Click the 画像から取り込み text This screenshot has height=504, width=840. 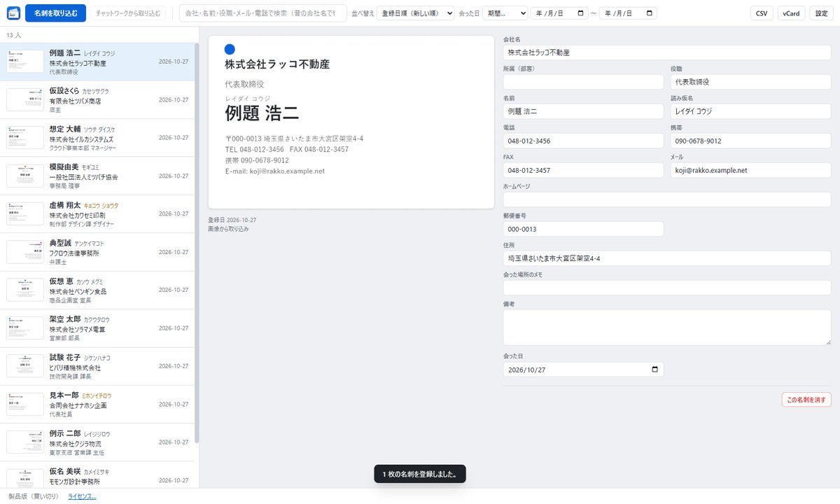[228, 229]
